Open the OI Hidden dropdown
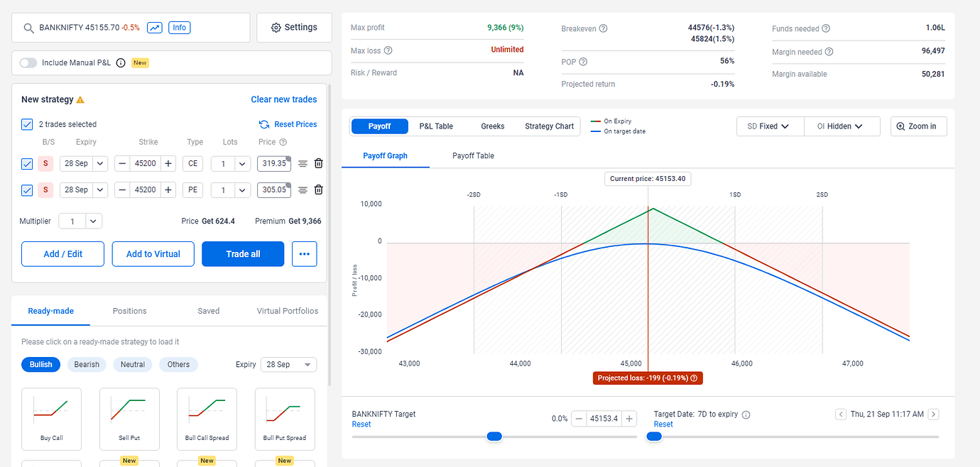The height and width of the screenshot is (467, 980). (x=842, y=126)
